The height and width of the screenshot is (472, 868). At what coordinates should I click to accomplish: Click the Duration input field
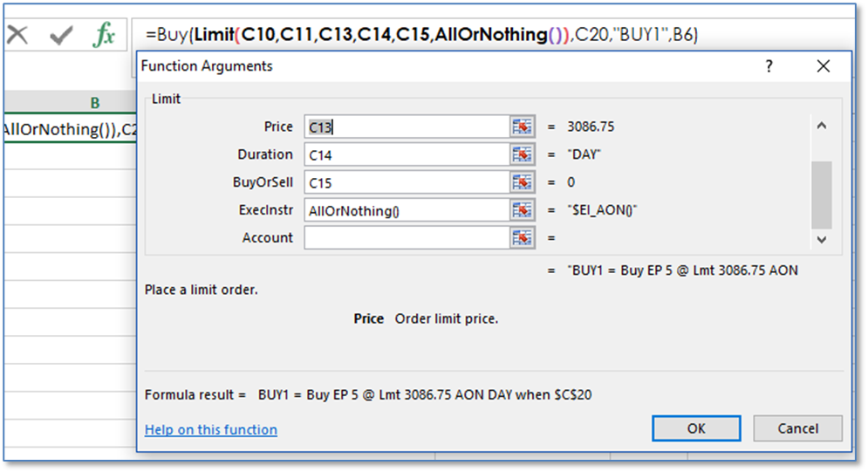pos(407,154)
